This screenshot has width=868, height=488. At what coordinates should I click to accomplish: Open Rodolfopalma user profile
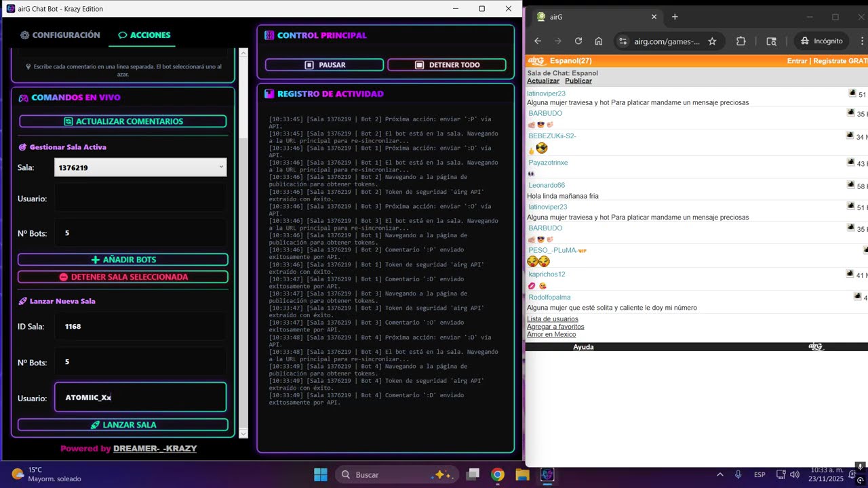[550, 298]
